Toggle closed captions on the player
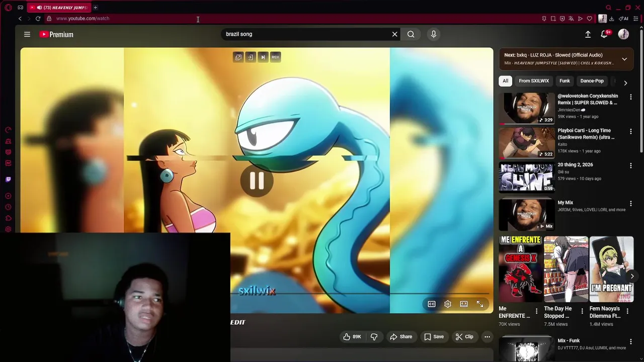 click(x=432, y=304)
